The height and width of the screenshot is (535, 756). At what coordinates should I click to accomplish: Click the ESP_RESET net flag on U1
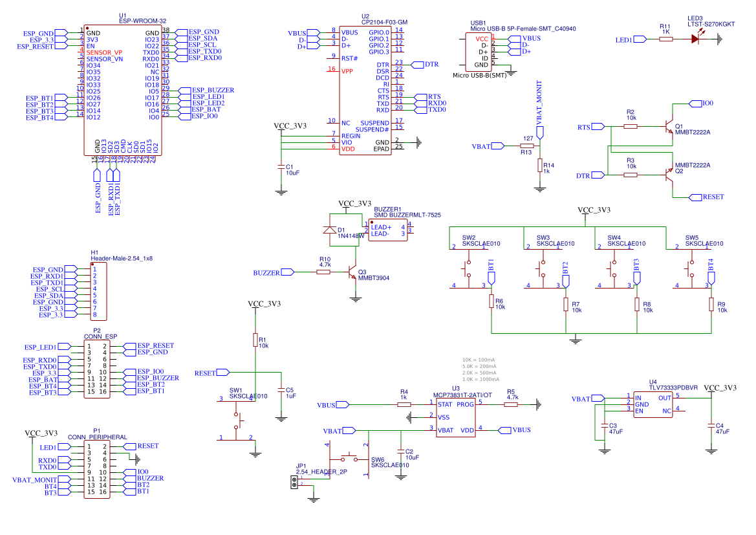coord(42,47)
